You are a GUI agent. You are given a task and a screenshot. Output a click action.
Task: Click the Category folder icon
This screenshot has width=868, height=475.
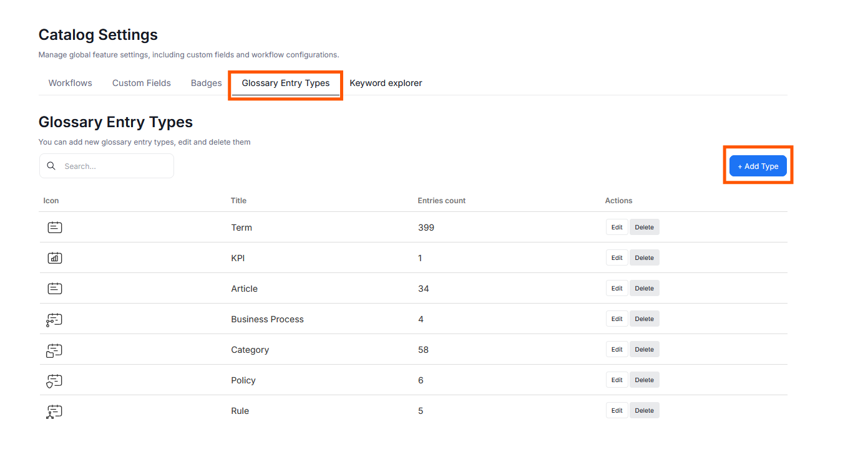click(54, 350)
